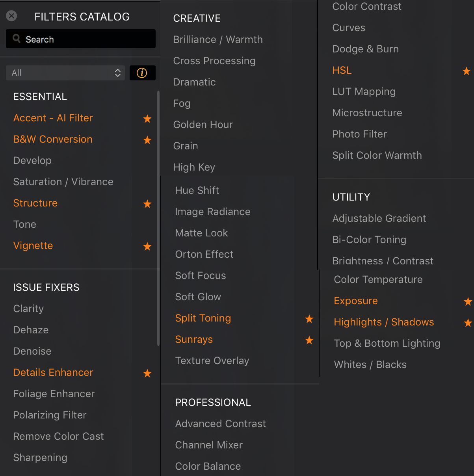Toggle the Sunrays favorite star
Viewport: 474px width, 476px height.
[309, 340]
